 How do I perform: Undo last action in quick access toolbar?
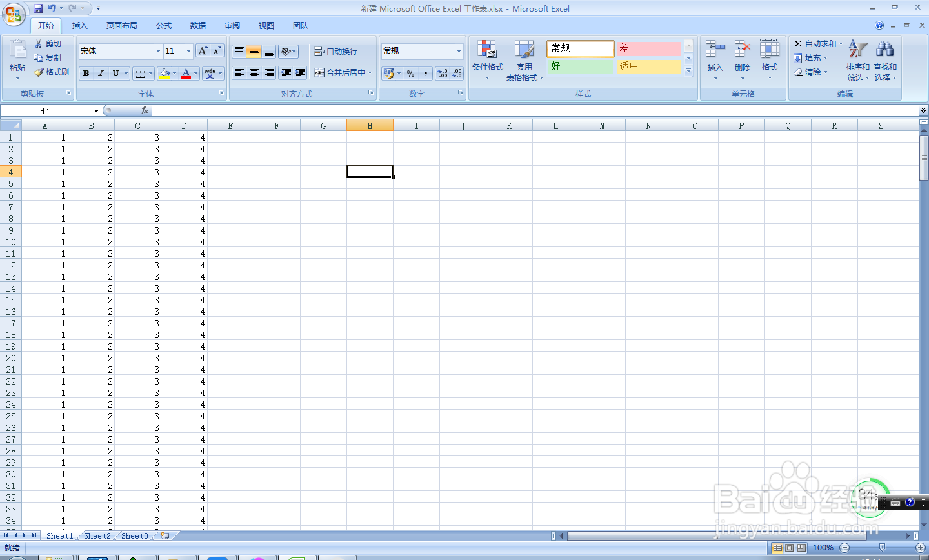pos(52,8)
